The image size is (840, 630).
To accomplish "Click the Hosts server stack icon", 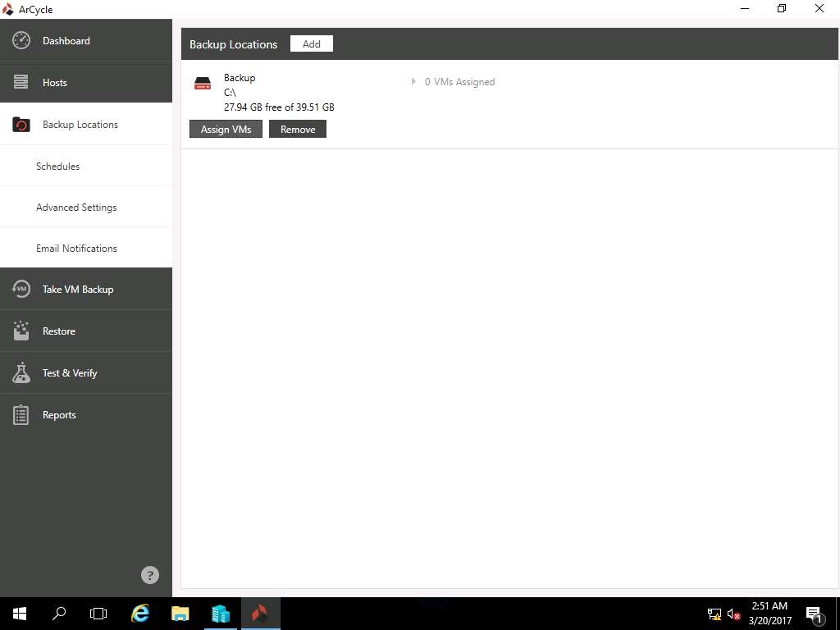I will point(21,82).
